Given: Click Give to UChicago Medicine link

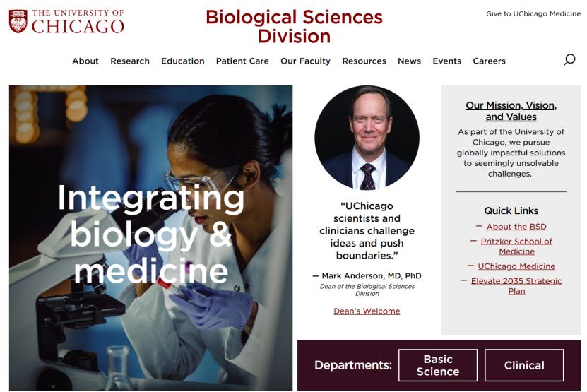Looking at the screenshot, I should pos(533,14).
